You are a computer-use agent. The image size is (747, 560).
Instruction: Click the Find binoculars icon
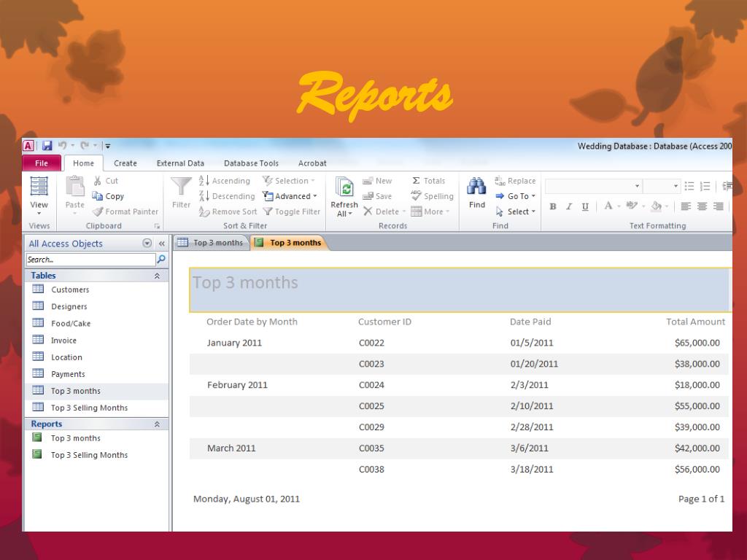tap(477, 187)
